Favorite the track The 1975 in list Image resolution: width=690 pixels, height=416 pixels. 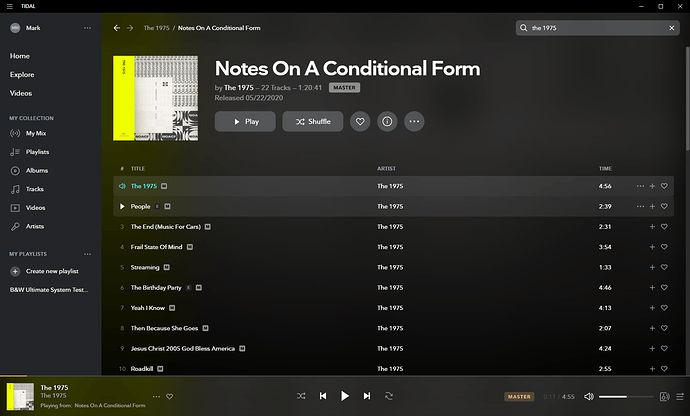click(x=664, y=186)
